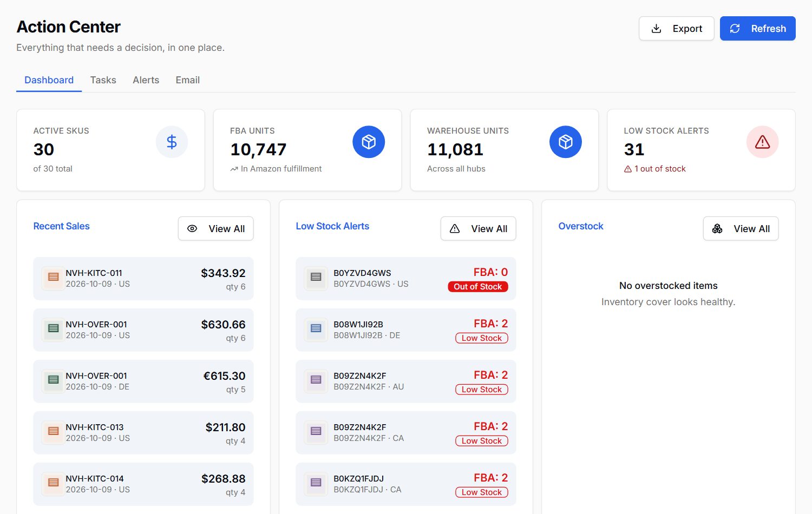The image size is (812, 514).
Task: Click the FBA: 0 value for B0YZVD4GWS
Action: coord(490,272)
